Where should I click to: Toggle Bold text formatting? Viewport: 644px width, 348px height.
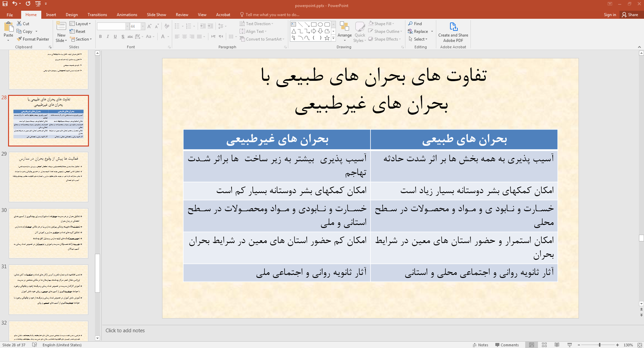pos(100,37)
